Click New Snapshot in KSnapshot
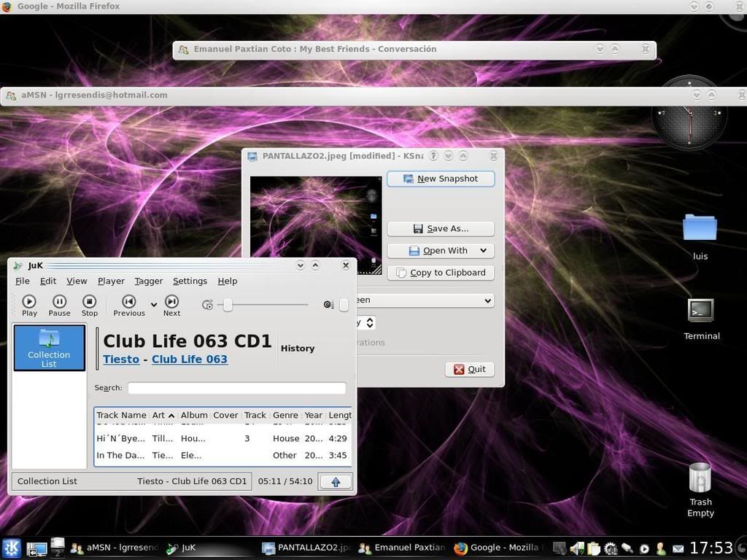The image size is (747, 560). [441, 179]
